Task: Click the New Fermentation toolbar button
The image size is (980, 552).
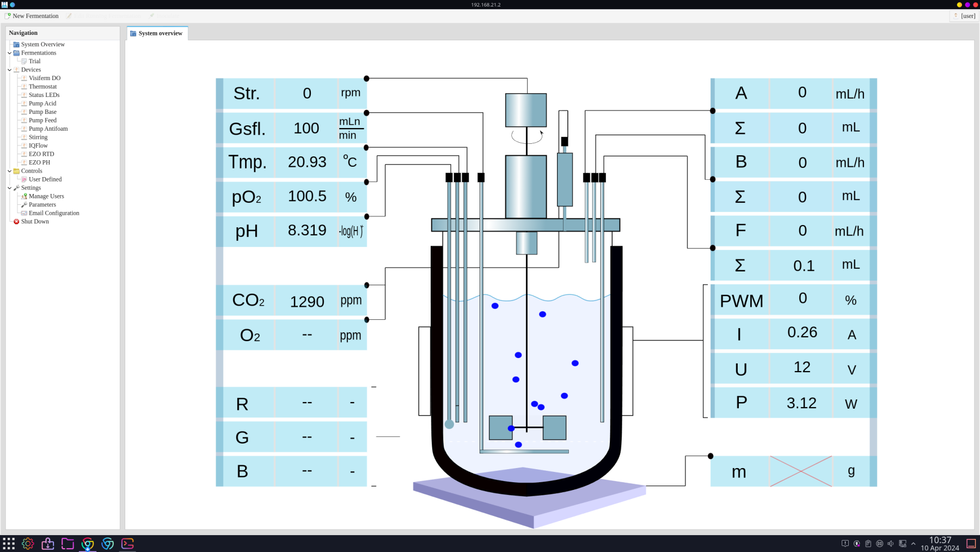Action: click(32, 16)
